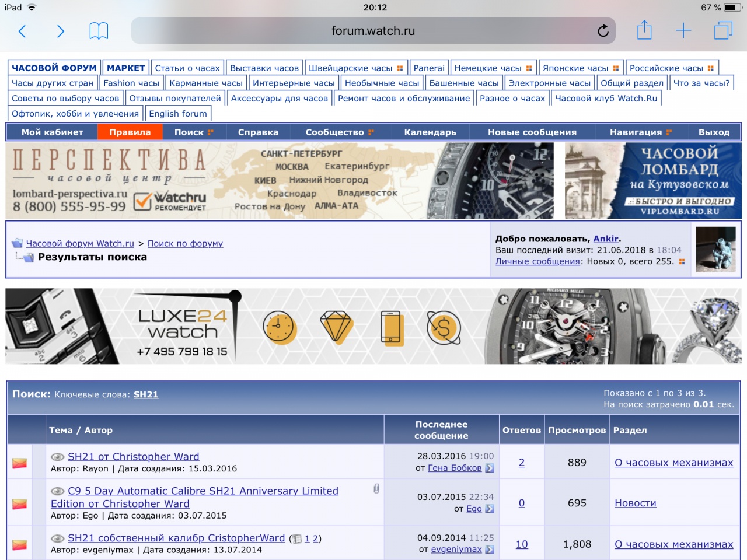Go to last post by Гена Бобков arrow icon
Viewport: 747px width, 560px height.
tap(490, 468)
